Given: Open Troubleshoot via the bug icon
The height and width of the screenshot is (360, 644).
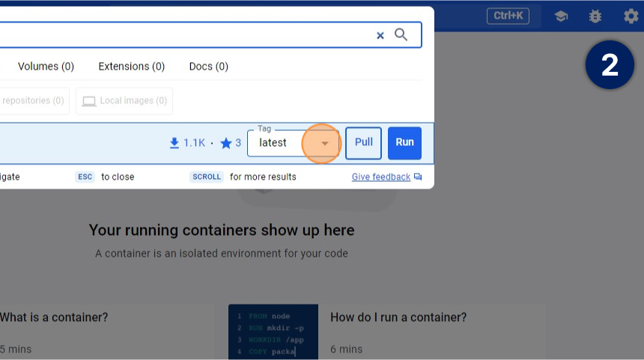Looking at the screenshot, I should coord(595,16).
